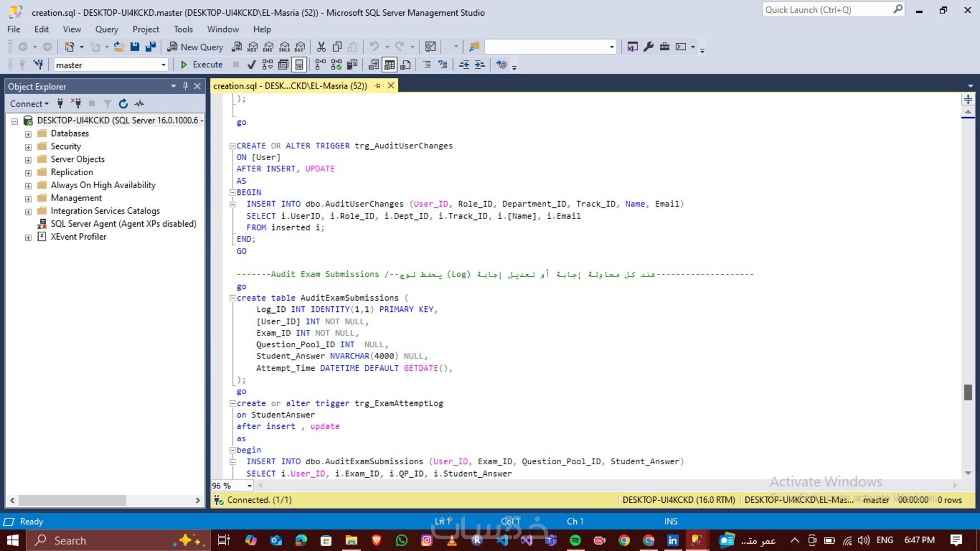
Task: Toggle Include Client Statistics
Action: (x=352, y=65)
